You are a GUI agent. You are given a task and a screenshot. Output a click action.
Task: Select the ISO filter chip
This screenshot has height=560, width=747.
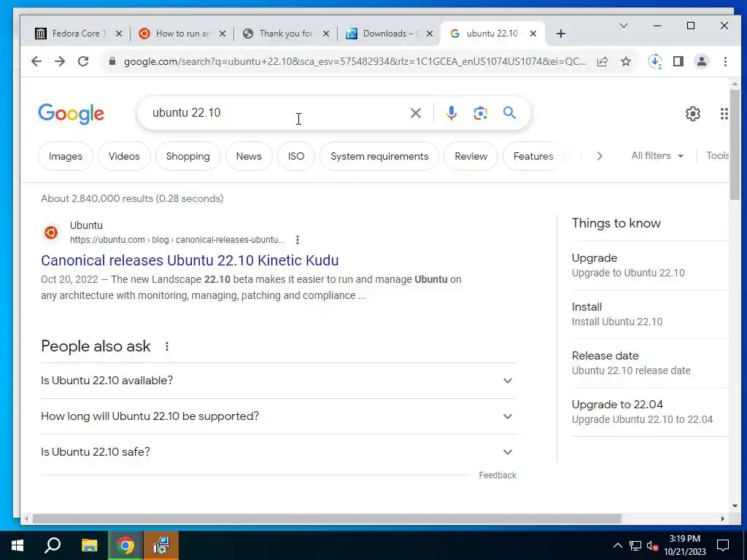coord(296,156)
